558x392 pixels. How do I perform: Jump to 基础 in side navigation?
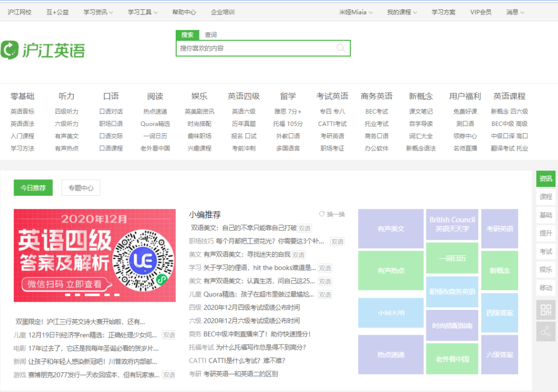tap(546, 215)
